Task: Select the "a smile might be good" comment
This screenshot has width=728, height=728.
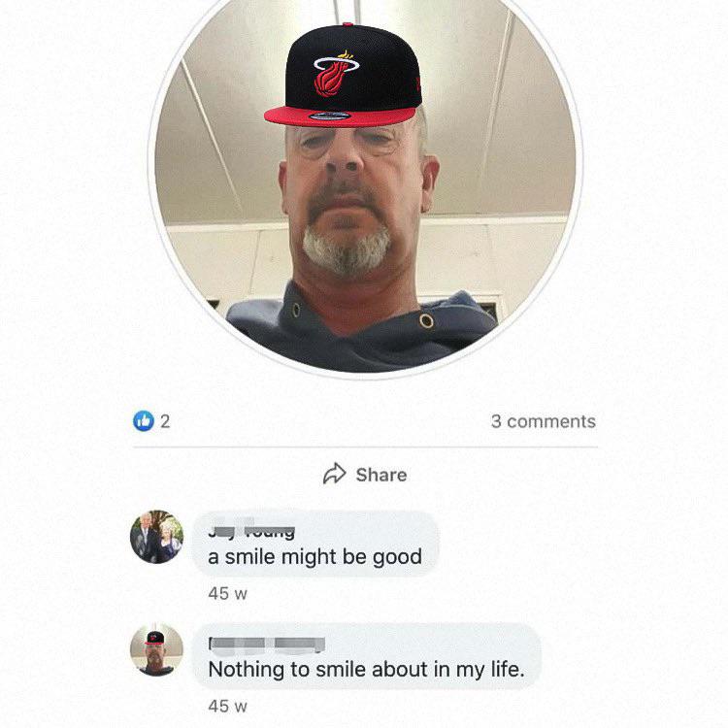Action: tap(314, 557)
